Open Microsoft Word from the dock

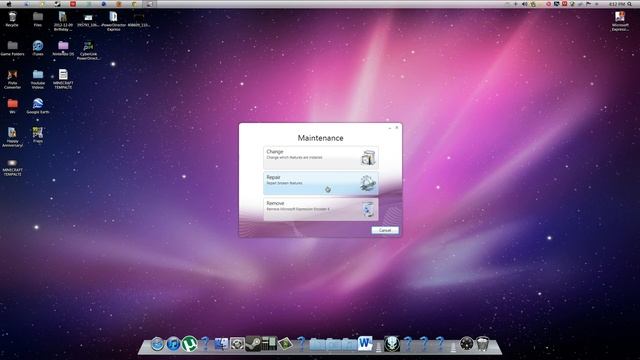coord(365,343)
